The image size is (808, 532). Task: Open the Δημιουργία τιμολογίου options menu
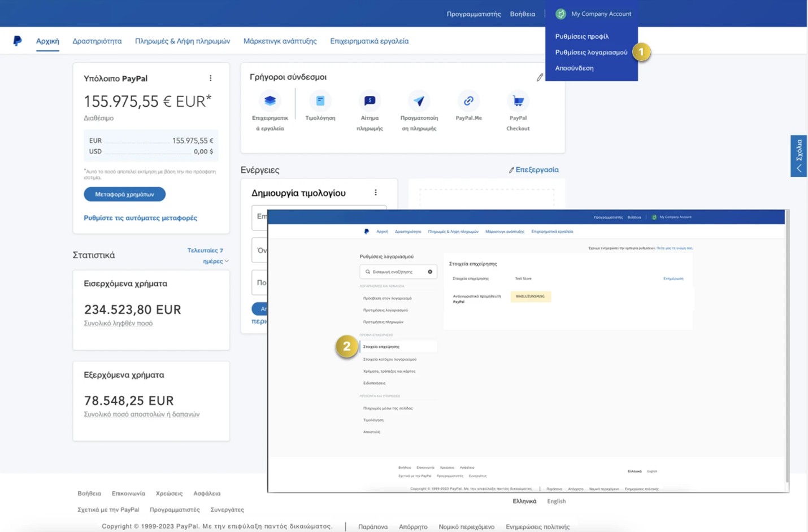[x=376, y=192]
